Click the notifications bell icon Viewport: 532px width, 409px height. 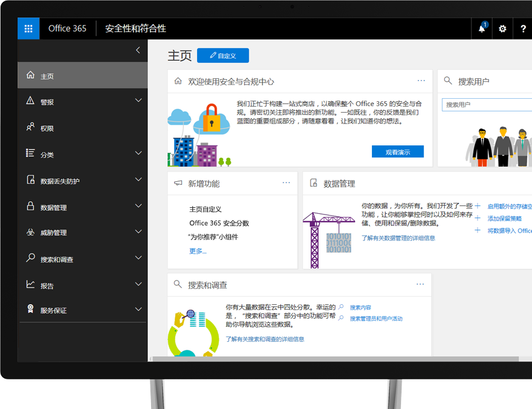[482, 28]
